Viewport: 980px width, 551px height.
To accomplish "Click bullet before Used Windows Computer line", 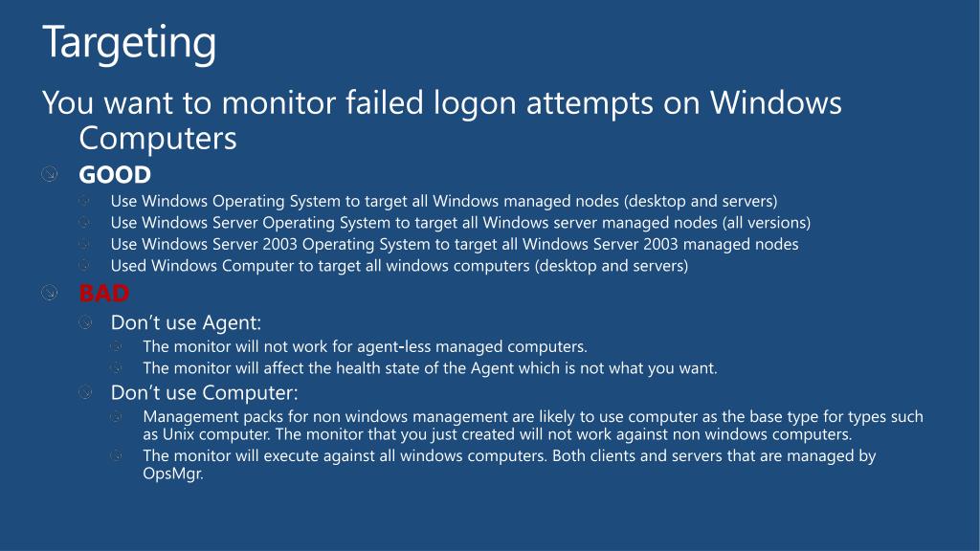I will click(x=84, y=266).
